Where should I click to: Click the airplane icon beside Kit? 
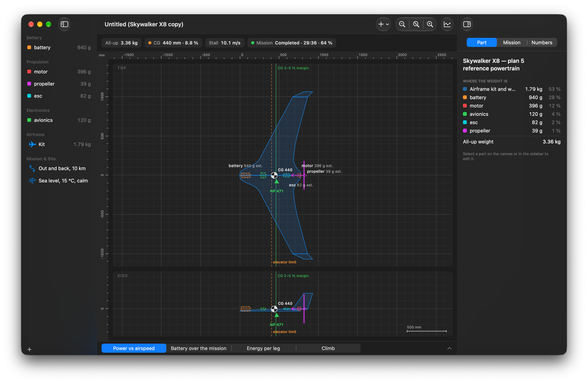[x=32, y=144]
